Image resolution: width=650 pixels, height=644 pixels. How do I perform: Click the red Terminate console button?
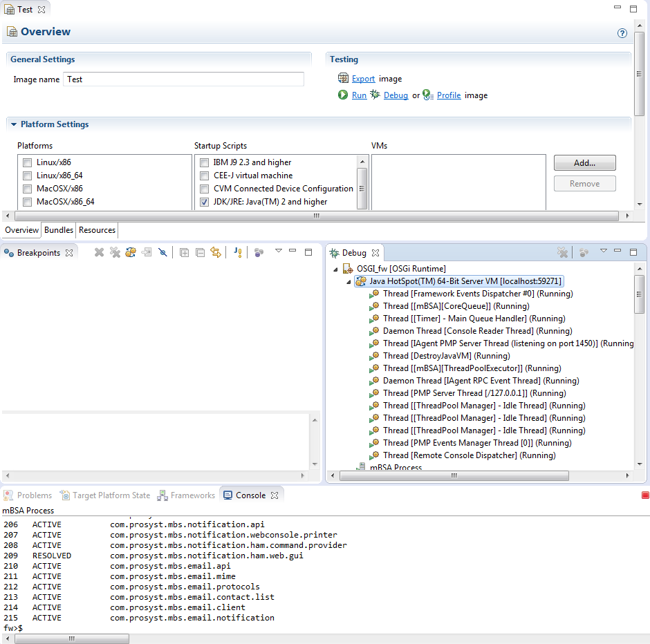[645, 495]
